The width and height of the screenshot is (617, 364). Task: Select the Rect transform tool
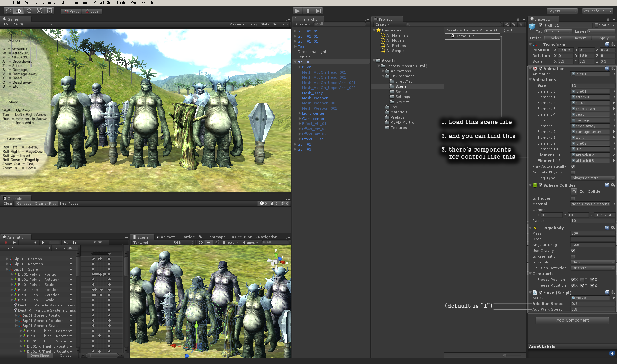coord(49,11)
